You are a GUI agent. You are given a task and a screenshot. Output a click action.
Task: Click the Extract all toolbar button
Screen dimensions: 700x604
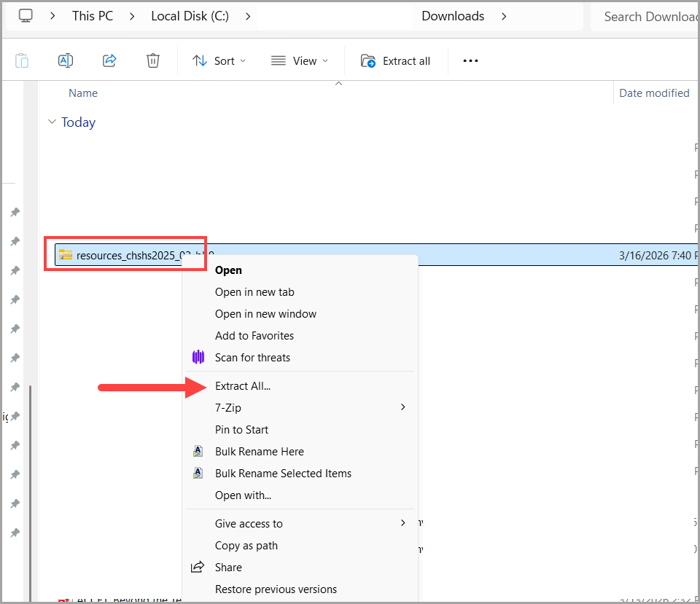point(395,60)
